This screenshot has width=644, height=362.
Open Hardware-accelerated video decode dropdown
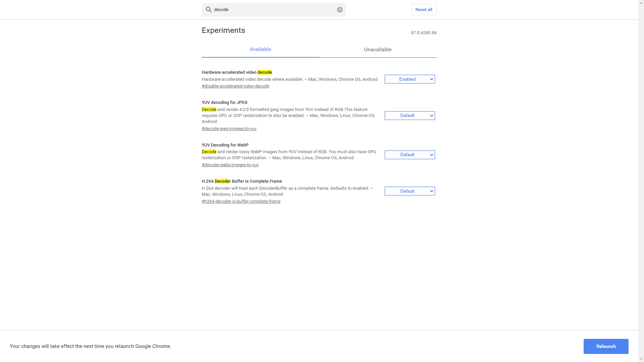click(410, 79)
